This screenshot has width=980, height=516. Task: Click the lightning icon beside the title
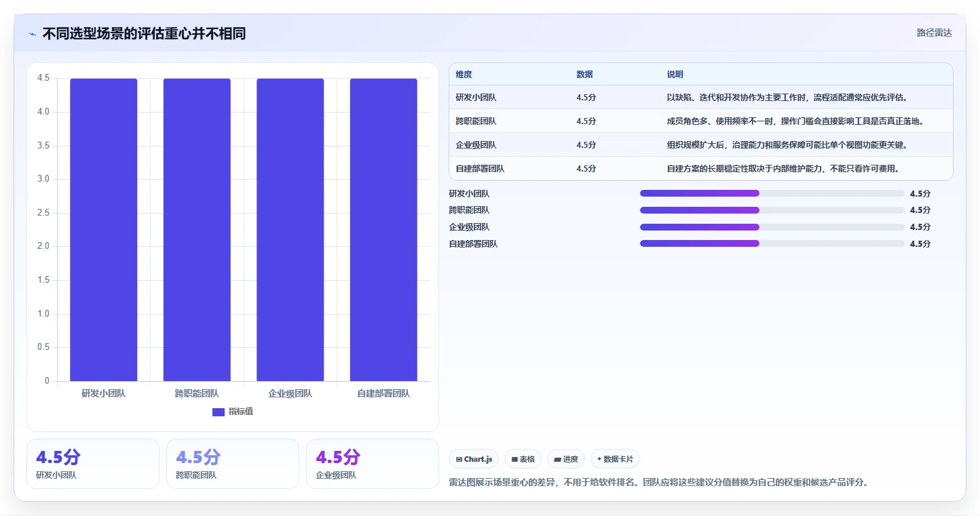[33, 34]
